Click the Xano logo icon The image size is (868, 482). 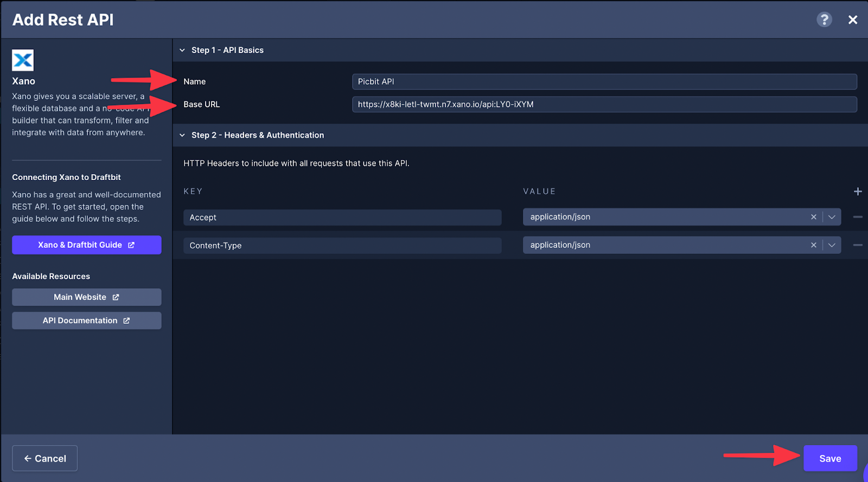23,60
